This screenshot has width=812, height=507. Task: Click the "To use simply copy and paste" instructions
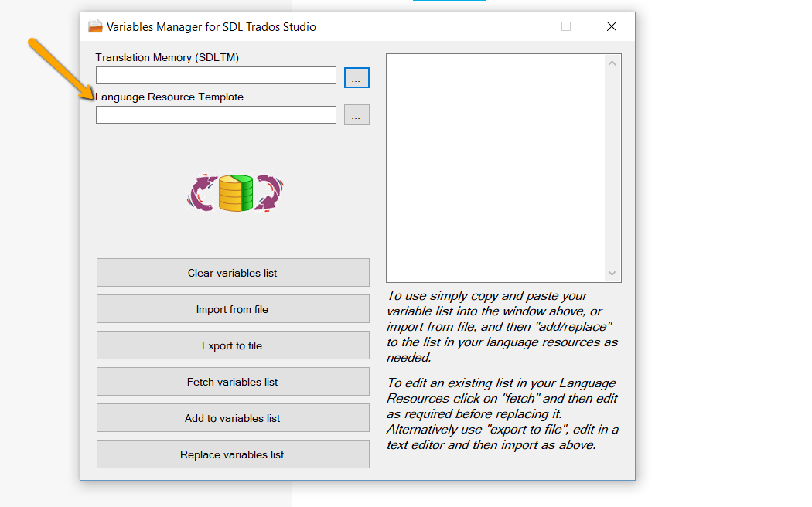[x=503, y=326]
